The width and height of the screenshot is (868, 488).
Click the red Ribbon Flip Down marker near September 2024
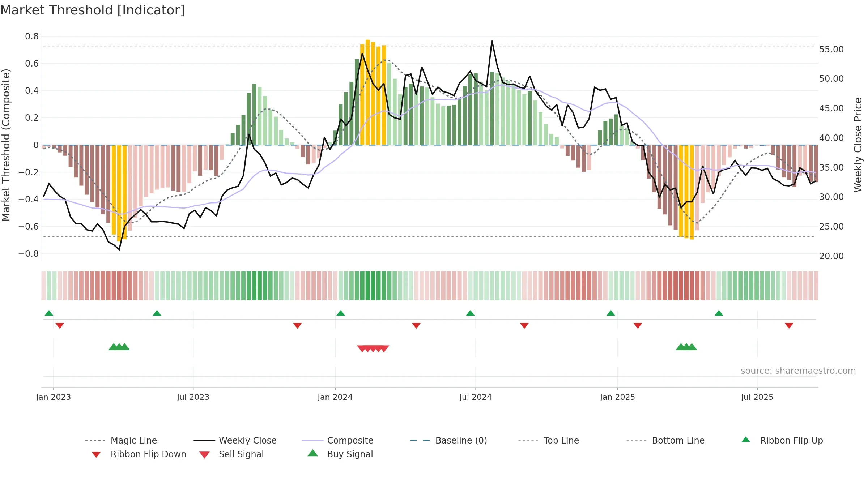(x=524, y=326)
